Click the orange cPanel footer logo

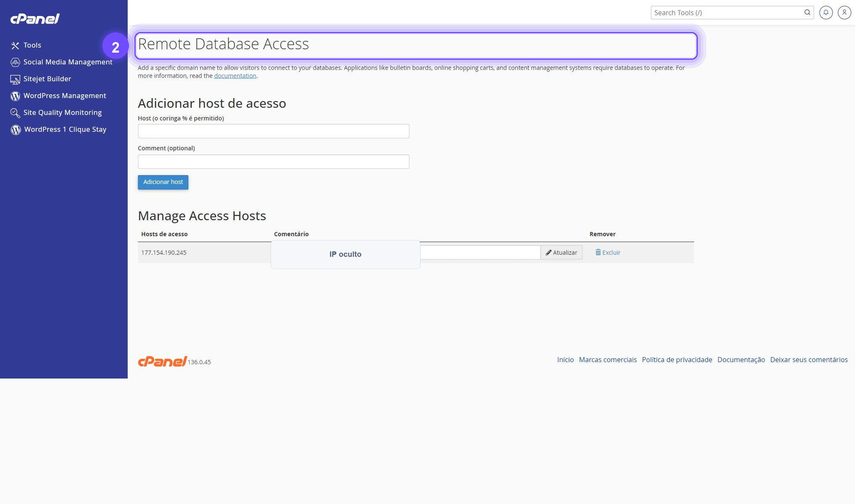(162, 361)
